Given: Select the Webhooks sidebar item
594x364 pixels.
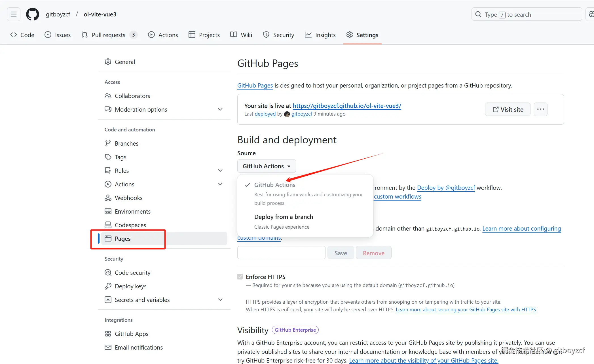Looking at the screenshot, I should tap(129, 198).
